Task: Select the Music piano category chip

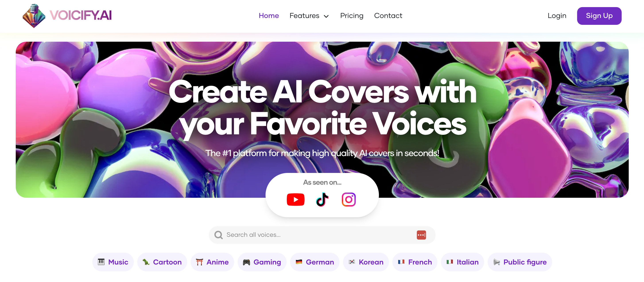Action: (x=113, y=262)
